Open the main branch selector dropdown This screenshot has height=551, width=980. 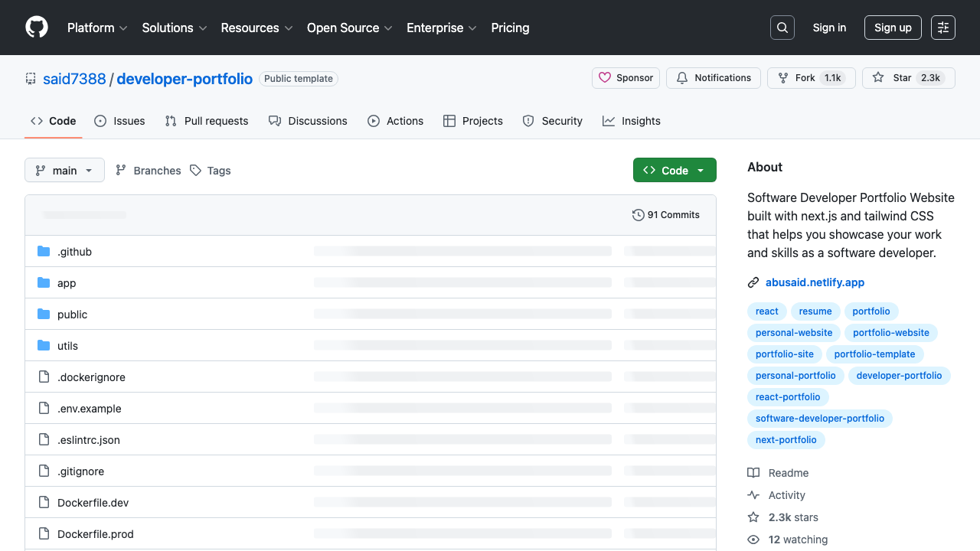pyautogui.click(x=64, y=170)
